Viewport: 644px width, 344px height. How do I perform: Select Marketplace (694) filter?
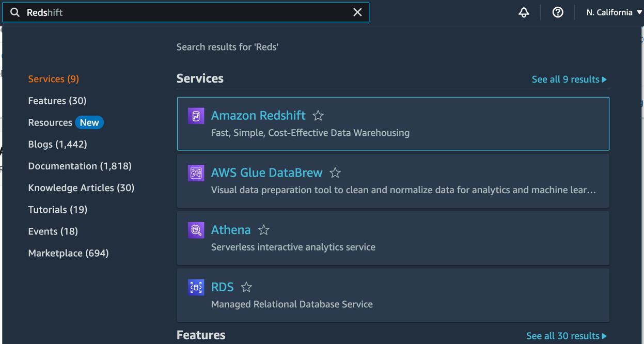tap(68, 253)
